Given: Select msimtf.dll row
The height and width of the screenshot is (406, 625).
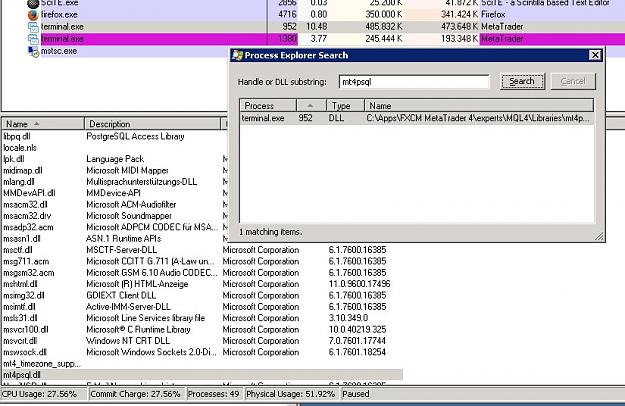Looking at the screenshot, I should pyautogui.click(x=19, y=307).
